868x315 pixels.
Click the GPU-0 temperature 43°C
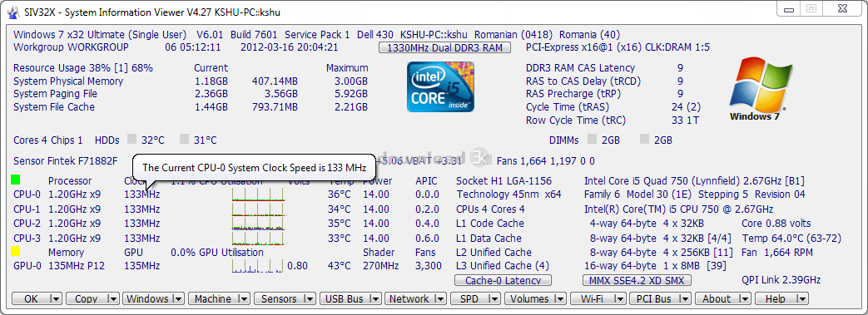tap(340, 266)
